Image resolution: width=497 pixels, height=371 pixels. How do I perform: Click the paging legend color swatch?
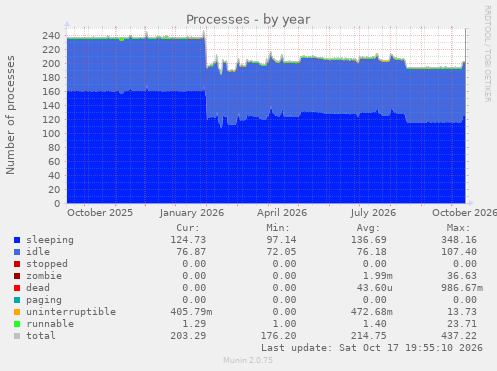coord(17,300)
